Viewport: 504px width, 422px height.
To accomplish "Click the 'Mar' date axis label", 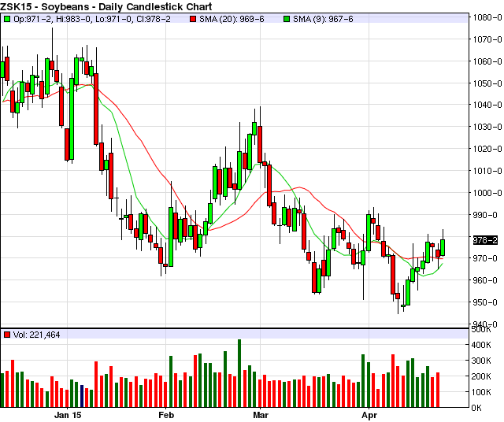I will click(261, 415).
